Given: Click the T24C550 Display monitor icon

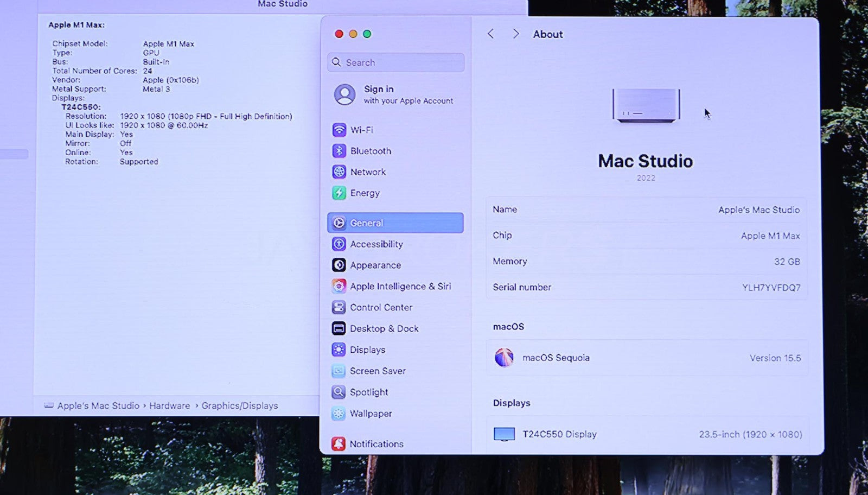Looking at the screenshot, I should coord(504,434).
